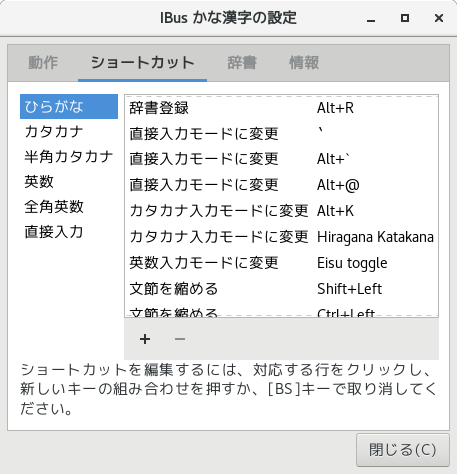Switch to the 動作 tab
The image size is (457, 474).
coord(43,63)
